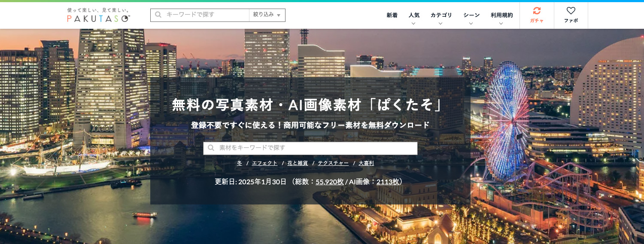Click the 更新日: 2025年1月30日 text
The width and height of the screenshot is (644, 244).
251,182
